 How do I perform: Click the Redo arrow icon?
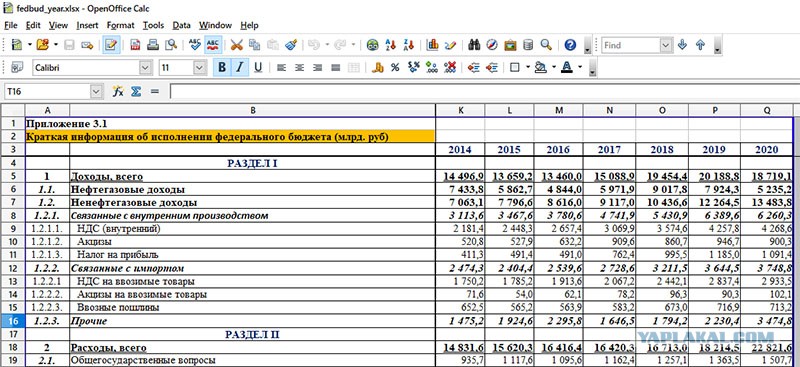340,45
